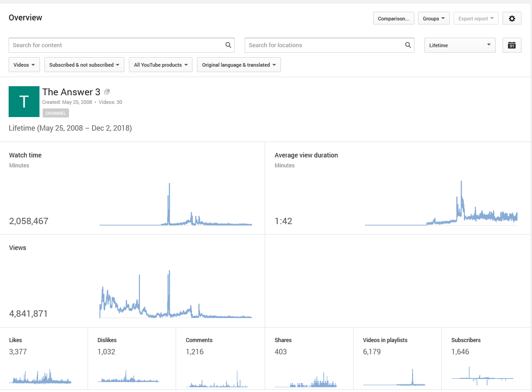Image resolution: width=532 pixels, height=392 pixels.
Task: Click the locations search magnifier icon
Action: [x=408, y=45]
